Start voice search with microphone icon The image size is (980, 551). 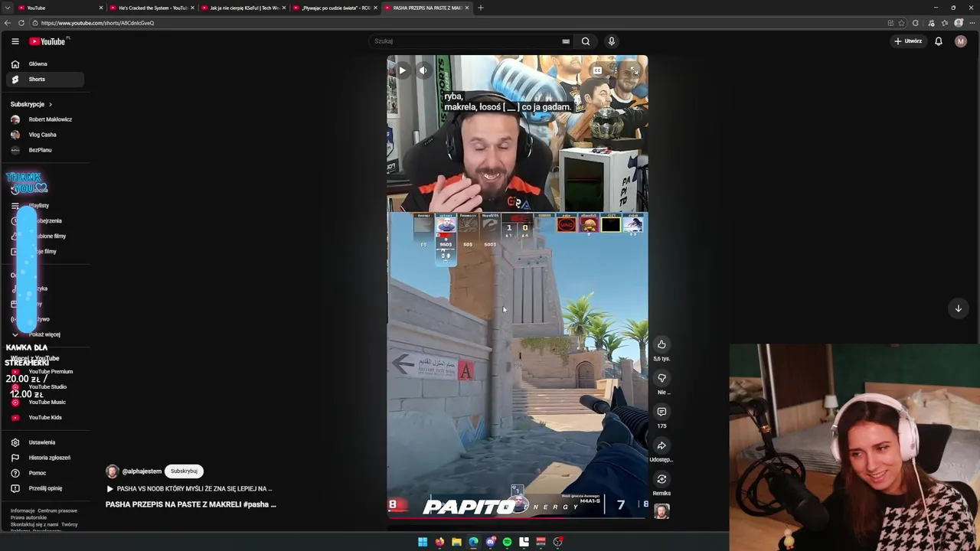[612, 41]
